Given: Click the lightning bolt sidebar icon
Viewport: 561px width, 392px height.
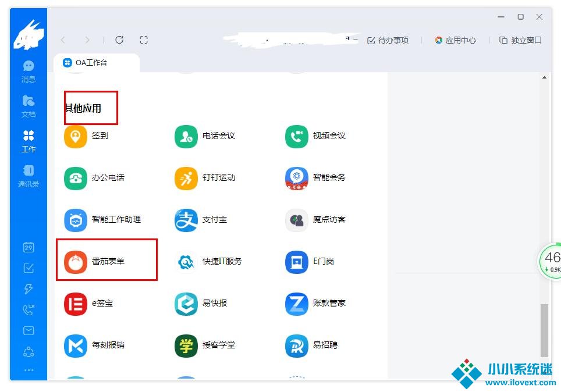Looking at the screenshot, I should pos(29,288).
